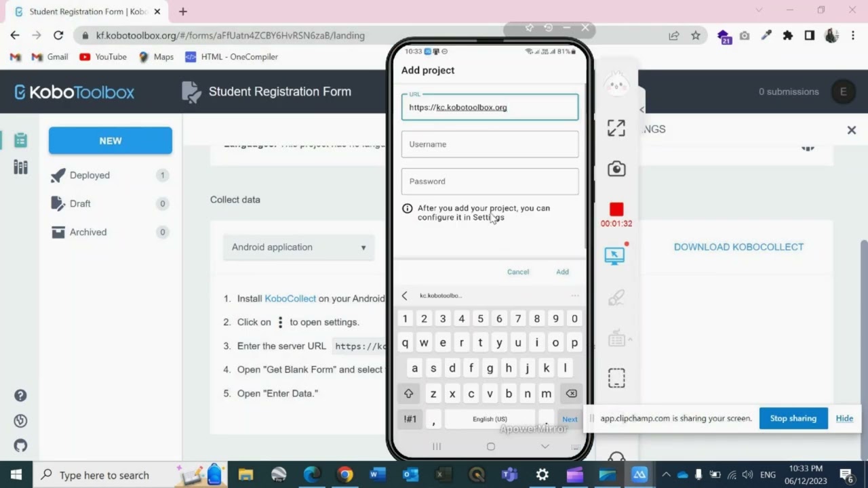Open the Maps bookmark
This screenshot has height=488, width=868.
[156, 57]
